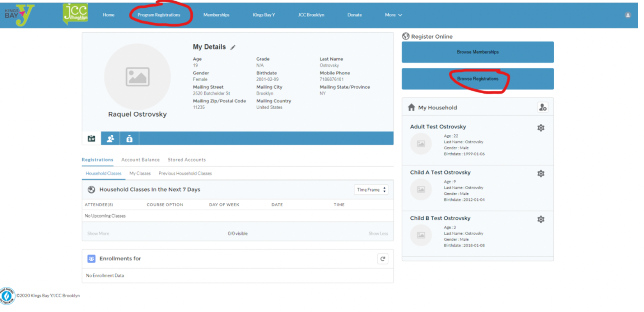Viewport: 644px width, 312px height.
Task: Click Show More under household classes
Action: 98,233
